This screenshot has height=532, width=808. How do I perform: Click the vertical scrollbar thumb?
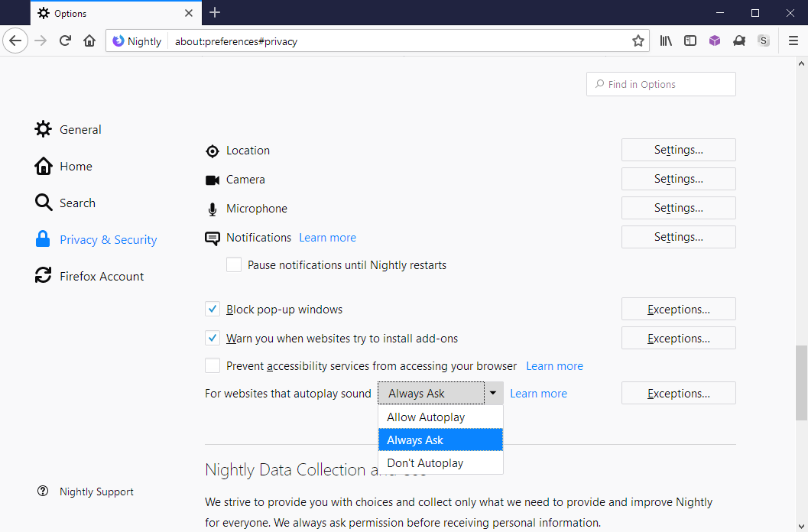(x=801, y=382)
